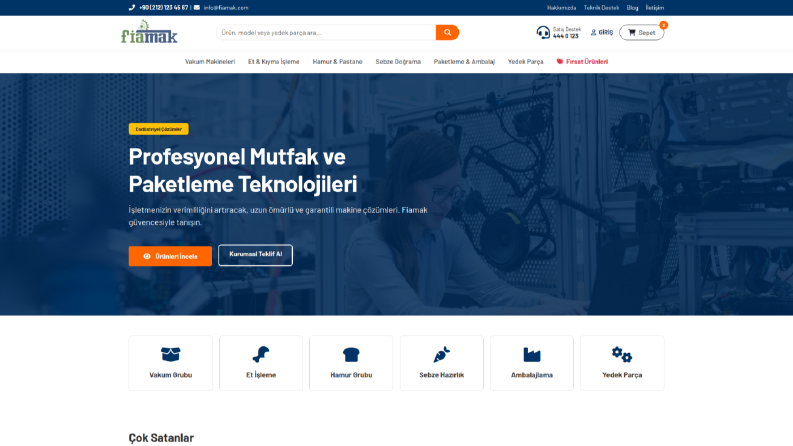Click the envelope email icon
This screenshot has width=793, height=446.
point(197,8)
